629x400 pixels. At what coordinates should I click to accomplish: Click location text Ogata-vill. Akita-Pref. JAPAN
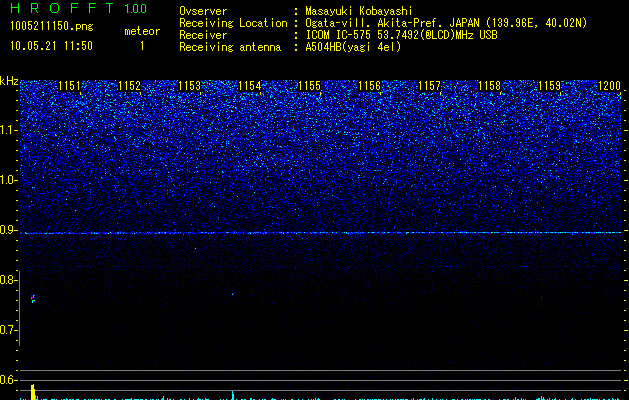coord(393,23)
